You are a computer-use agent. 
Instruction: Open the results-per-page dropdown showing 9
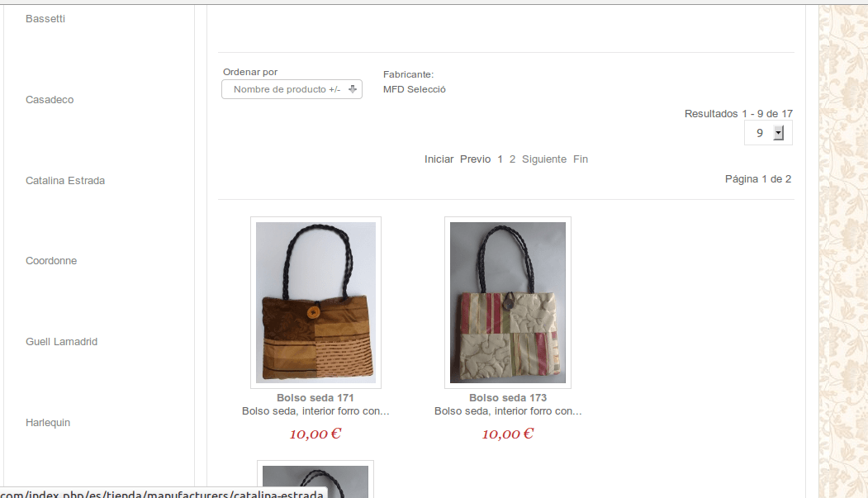pyautogui.click(x=768, y=133)
